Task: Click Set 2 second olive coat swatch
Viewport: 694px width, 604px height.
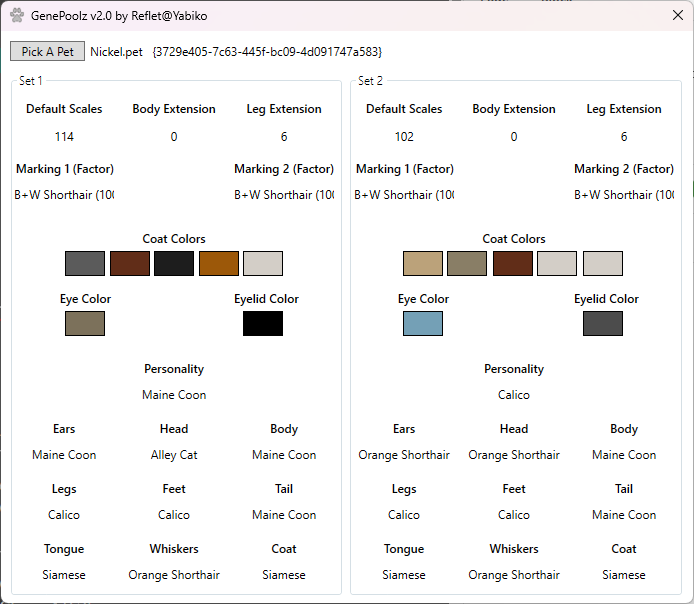Action: [x=467, y=263]
